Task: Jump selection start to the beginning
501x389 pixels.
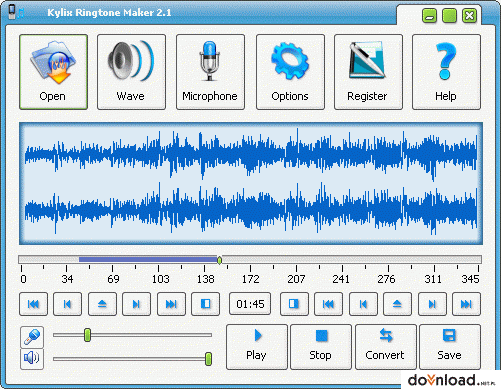Action: click(x=33, y=304)
